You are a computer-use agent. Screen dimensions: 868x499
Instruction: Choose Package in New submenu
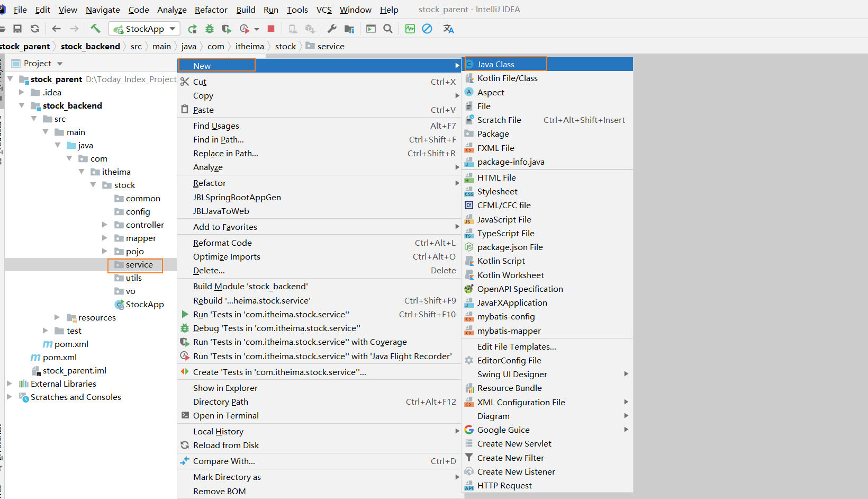click(x=548, y=134)
